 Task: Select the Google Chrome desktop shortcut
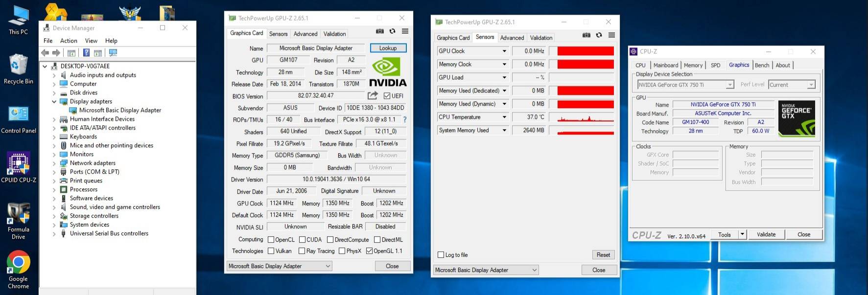19,270
